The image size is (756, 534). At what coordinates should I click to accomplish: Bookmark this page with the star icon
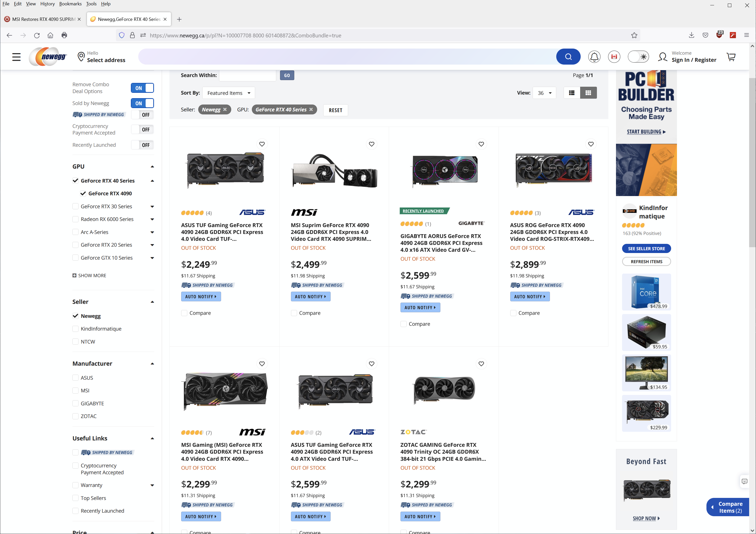(x=634, y=35)
